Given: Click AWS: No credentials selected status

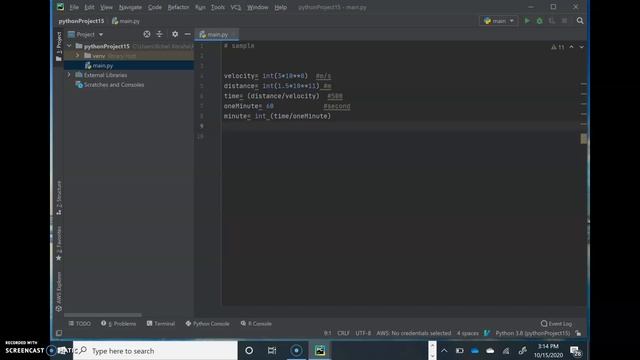Looking at the screenshot, I should [x=413, y=333].
